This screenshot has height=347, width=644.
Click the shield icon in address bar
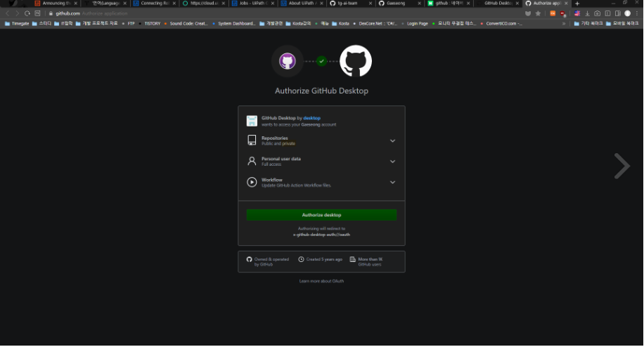[528, 13]
